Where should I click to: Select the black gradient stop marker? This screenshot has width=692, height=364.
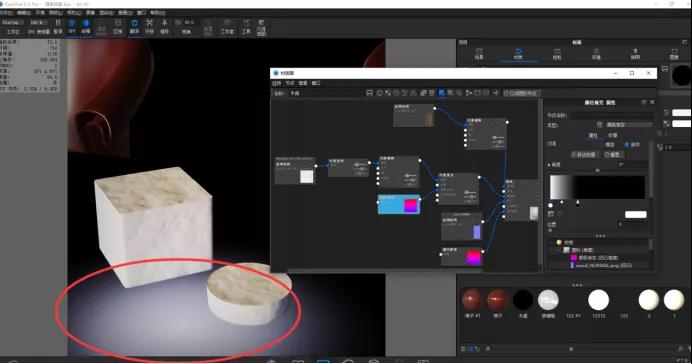[x=578, y=203]
